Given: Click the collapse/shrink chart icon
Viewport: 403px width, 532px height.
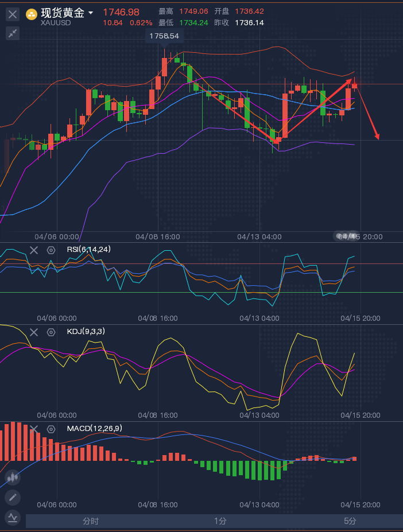Looking at the screenshot, I should [x=13, y=33].
